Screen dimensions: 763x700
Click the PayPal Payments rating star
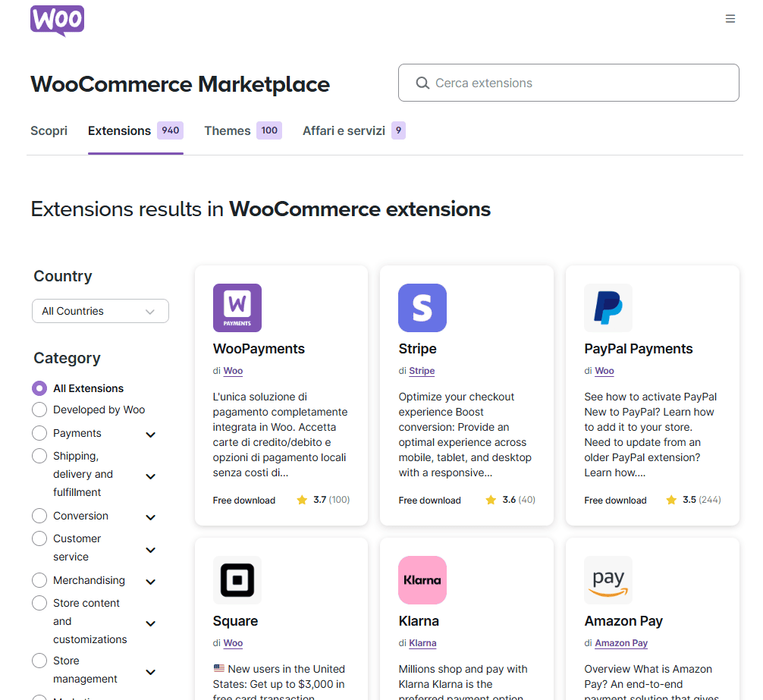[x=671, y=500]
